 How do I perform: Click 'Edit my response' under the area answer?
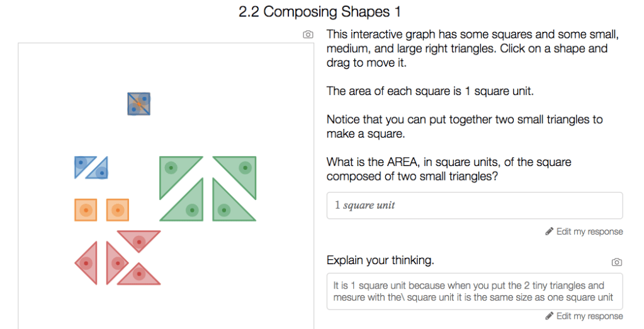[x=589, y=231]
